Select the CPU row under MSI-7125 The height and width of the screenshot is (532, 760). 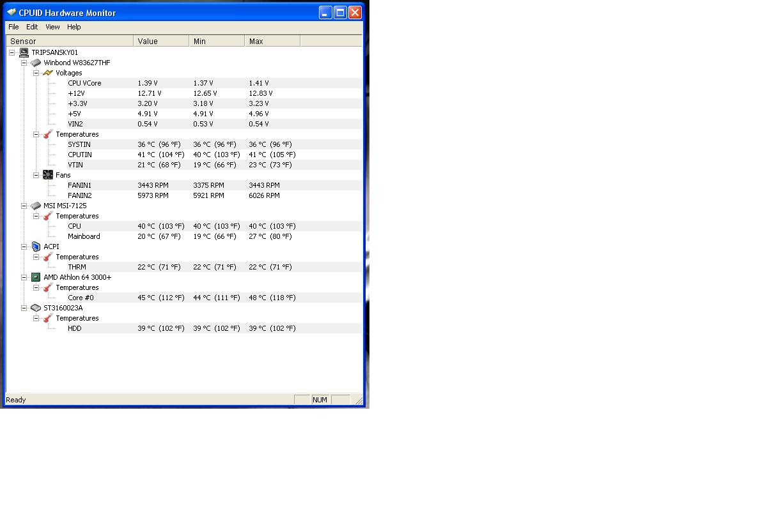click(214, 226)
